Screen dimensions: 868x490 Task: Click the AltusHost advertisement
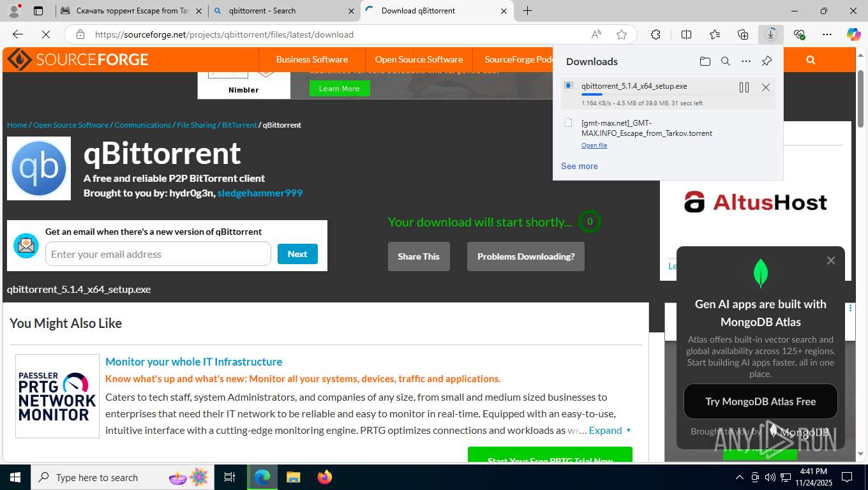[756, 202]
